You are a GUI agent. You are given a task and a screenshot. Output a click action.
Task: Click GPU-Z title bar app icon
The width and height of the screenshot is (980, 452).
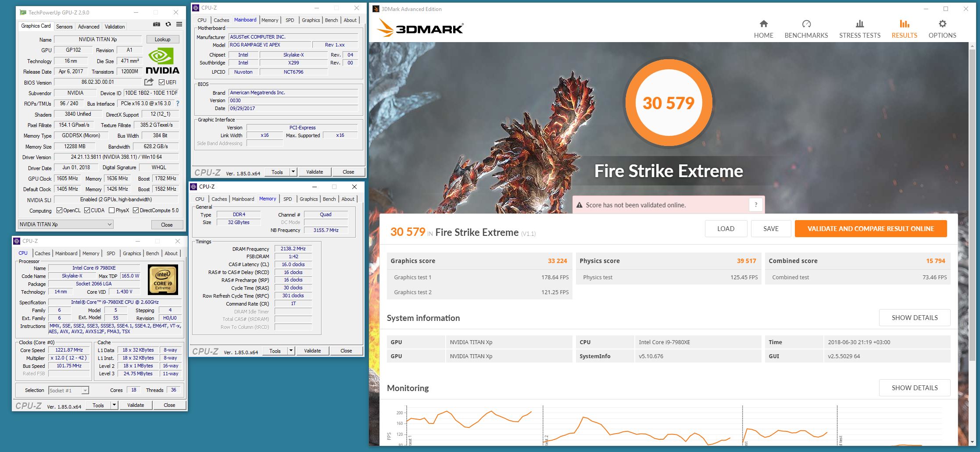point(23,13)
